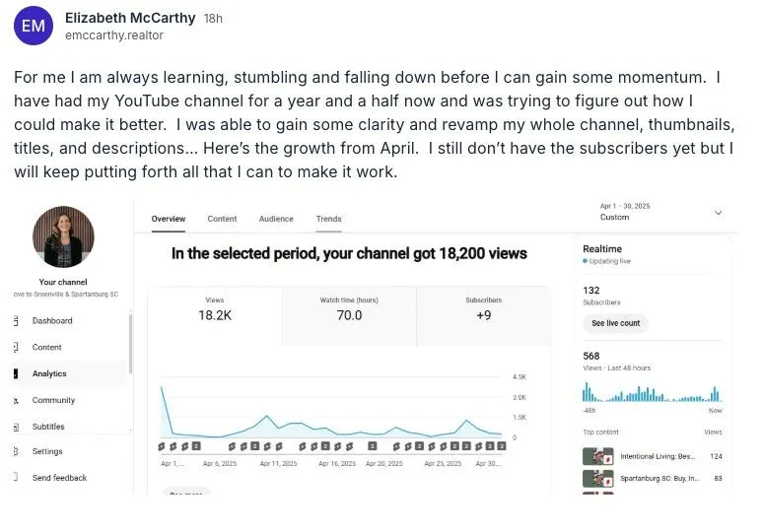Switch to the Audience tab

276,219
